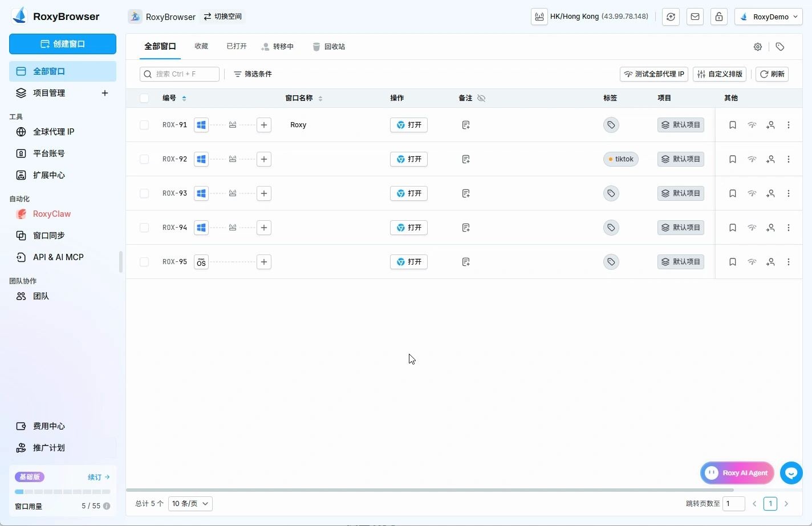Select the ROX-92 row checkbox
The height and width of the screenshot is (526, 812).
click(x=144, y=159)
